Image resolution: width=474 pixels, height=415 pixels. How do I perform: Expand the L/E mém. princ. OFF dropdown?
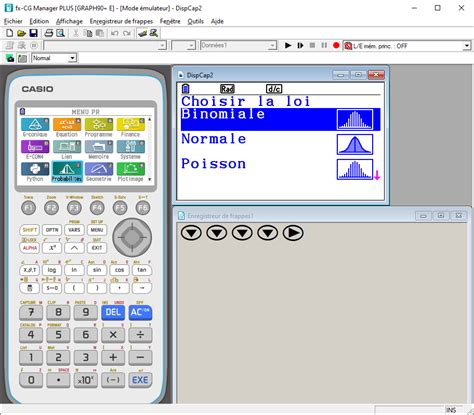click(467, 46)
